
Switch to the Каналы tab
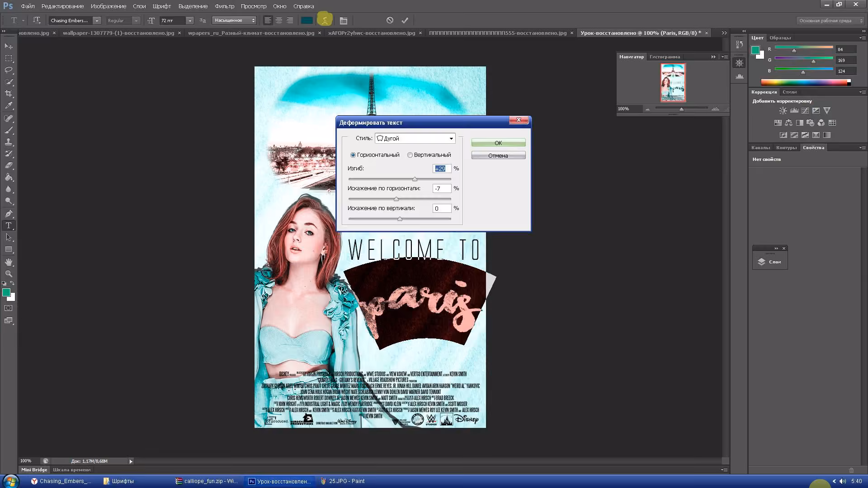tap(760, 148)
